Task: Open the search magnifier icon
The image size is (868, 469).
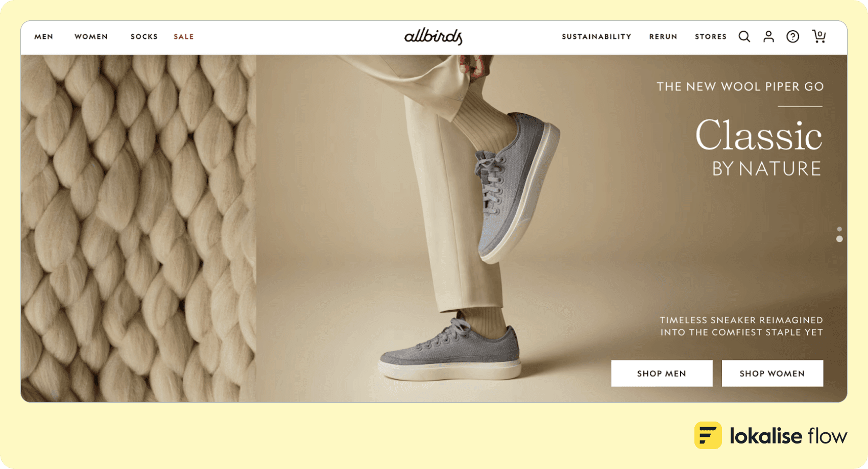Action: coord(744,37)
